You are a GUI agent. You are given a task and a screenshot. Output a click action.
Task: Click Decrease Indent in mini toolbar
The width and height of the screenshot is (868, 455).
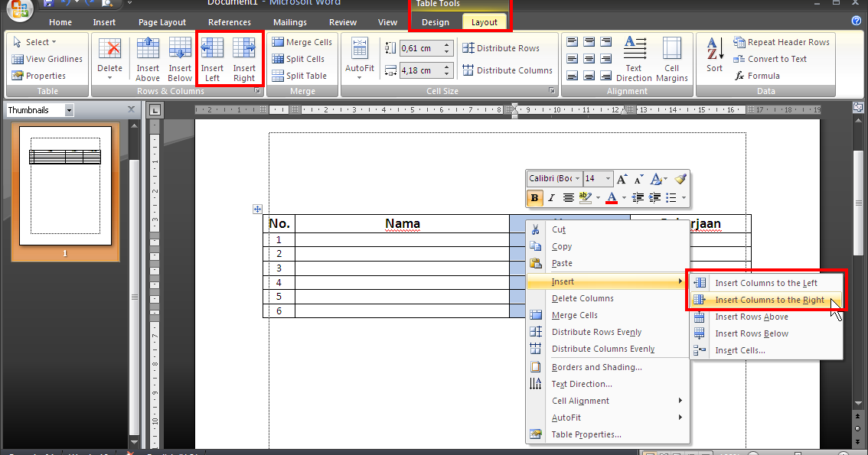pyautogui.click(x=638, y=197)
